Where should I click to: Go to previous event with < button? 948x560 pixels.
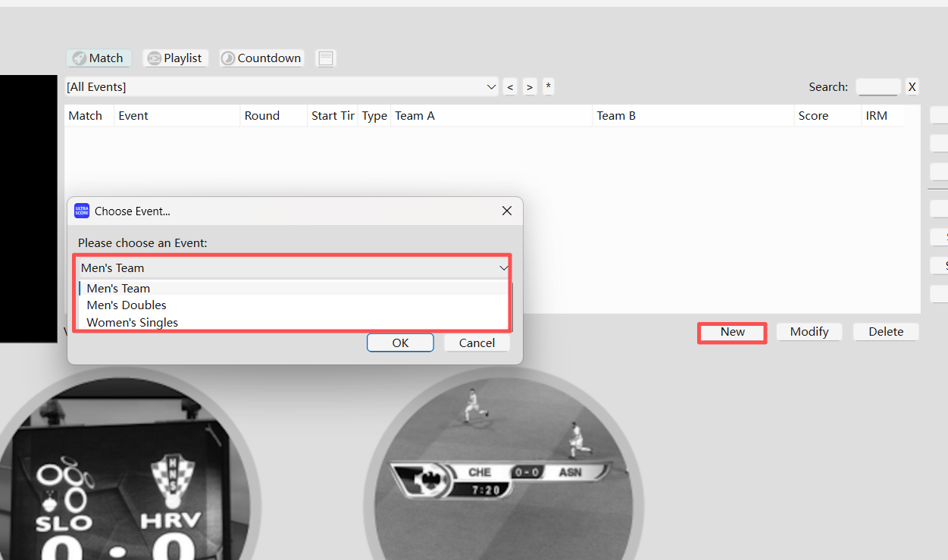coord(511,87)
